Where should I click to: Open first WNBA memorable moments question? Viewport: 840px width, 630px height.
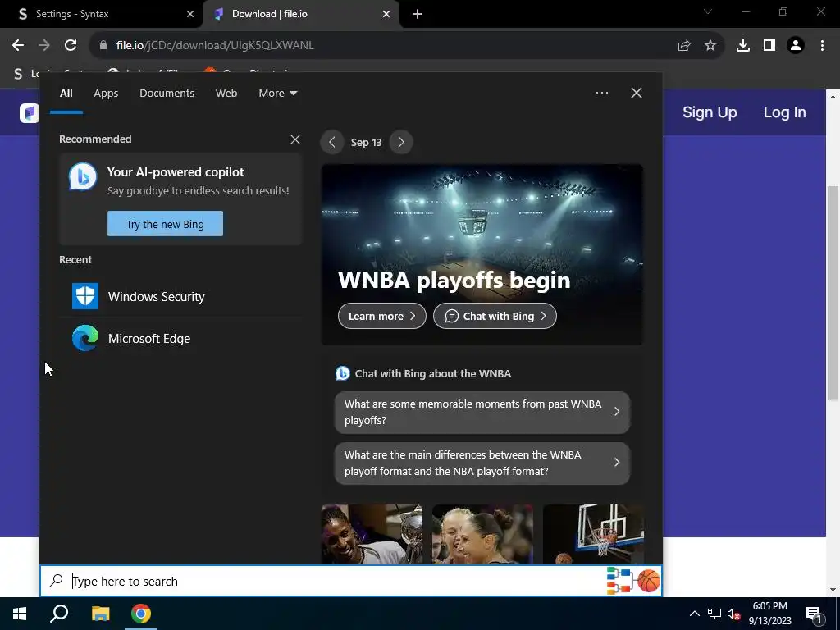[x=482, y=412]
